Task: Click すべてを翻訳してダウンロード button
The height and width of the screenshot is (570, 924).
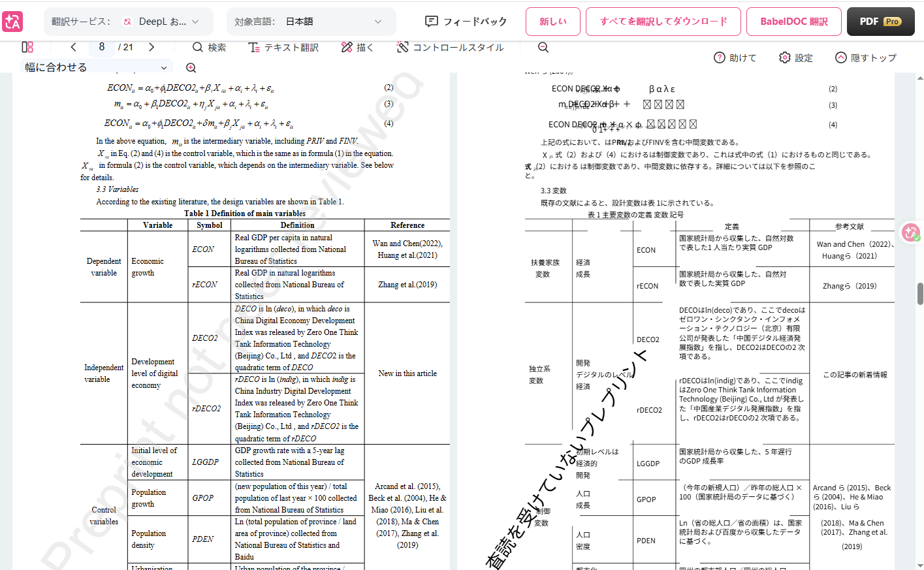Action: pos(663,22)
